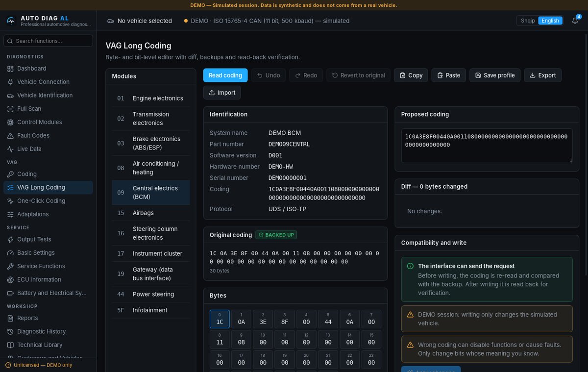This screenshot has width=588, height=372.
Task: Select module 01 Engine electronics
Action: pos(151,98)
